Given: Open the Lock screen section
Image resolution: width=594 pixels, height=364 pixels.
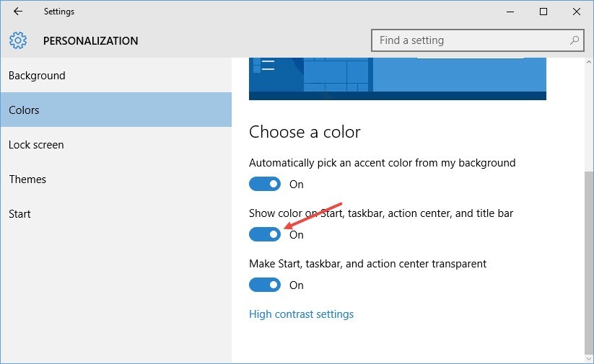Looking at the screenshot, I should pyautogui.click(x=116, y=145).
